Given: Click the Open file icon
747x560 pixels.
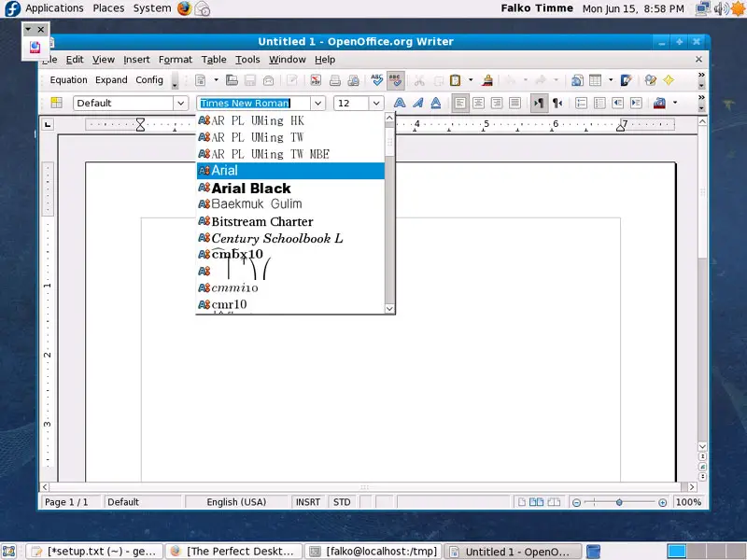Looking at the screenshot, I should coord(232,80).
